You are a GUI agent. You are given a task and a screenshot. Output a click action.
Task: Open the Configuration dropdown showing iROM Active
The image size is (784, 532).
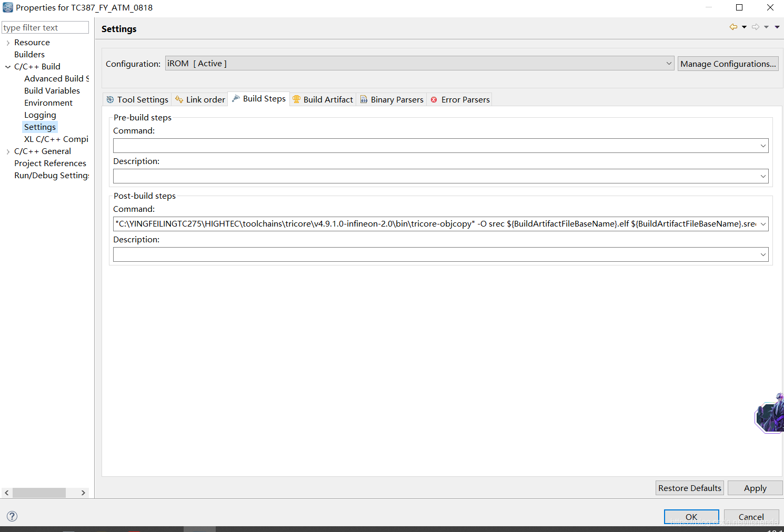[669, 63]
